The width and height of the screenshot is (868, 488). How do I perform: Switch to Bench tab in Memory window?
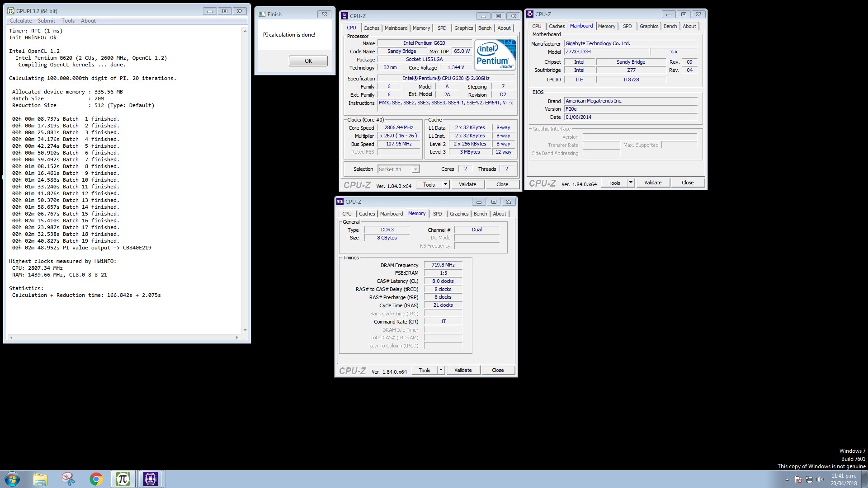coord(481,214)
